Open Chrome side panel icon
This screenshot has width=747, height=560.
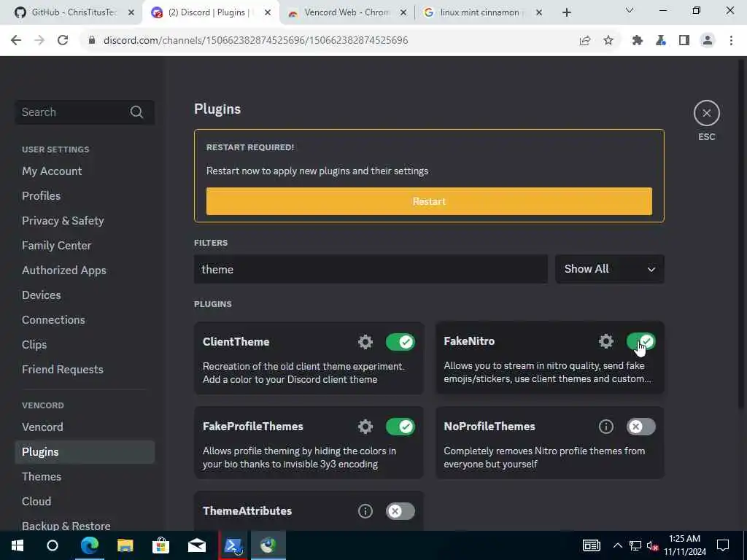(684, 41)
